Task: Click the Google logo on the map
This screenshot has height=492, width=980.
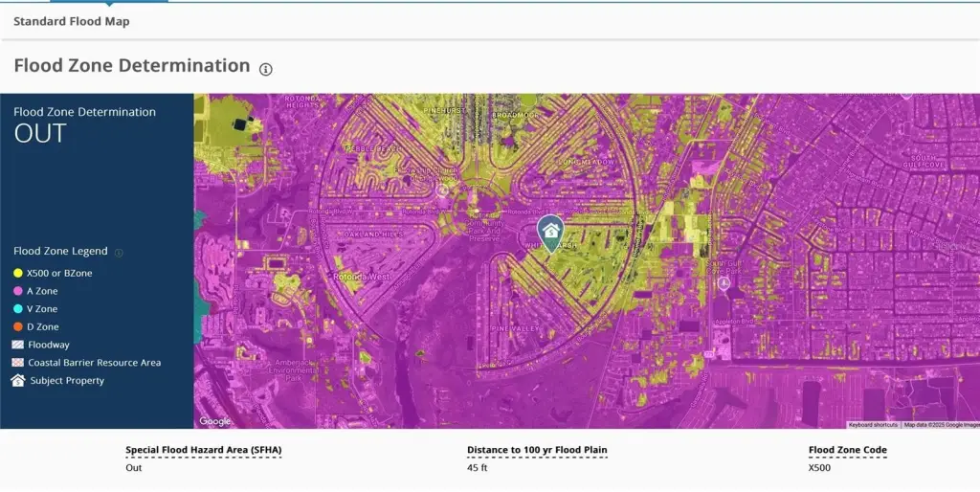Action: pos(215,421)
